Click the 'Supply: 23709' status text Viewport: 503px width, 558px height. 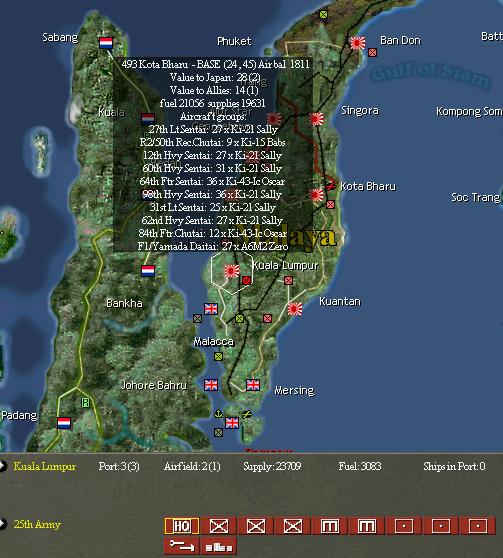coord(272,466)
